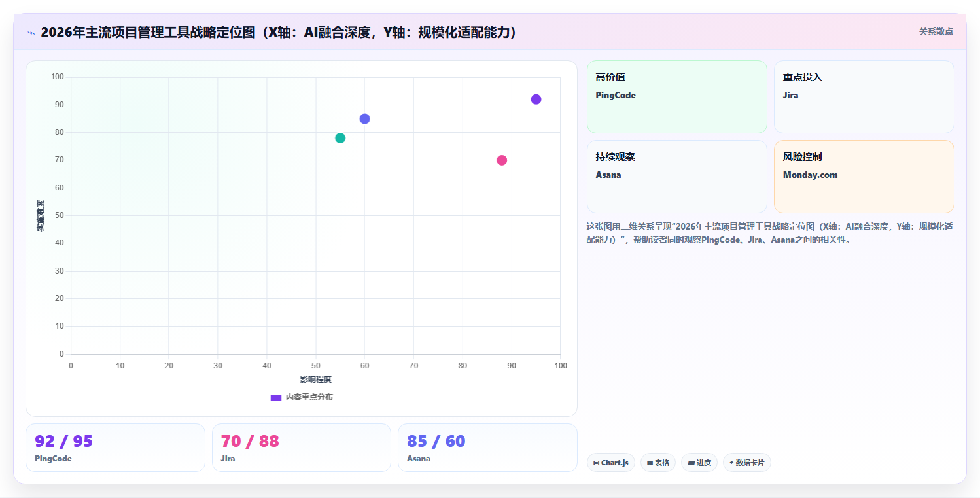Screen dimensions: 980x498
Task: Click the y-axis tick label 100
Action: pyautogui.click(x=58, y=77)
